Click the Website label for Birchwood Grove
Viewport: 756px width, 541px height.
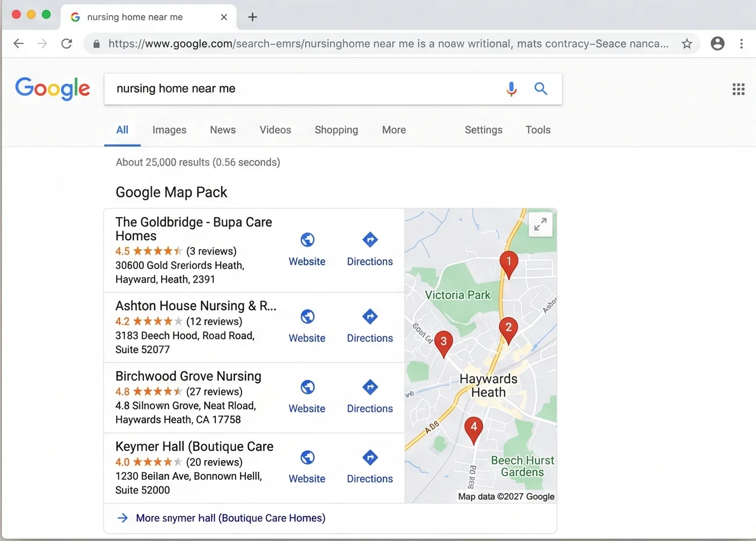pos(307,408)
